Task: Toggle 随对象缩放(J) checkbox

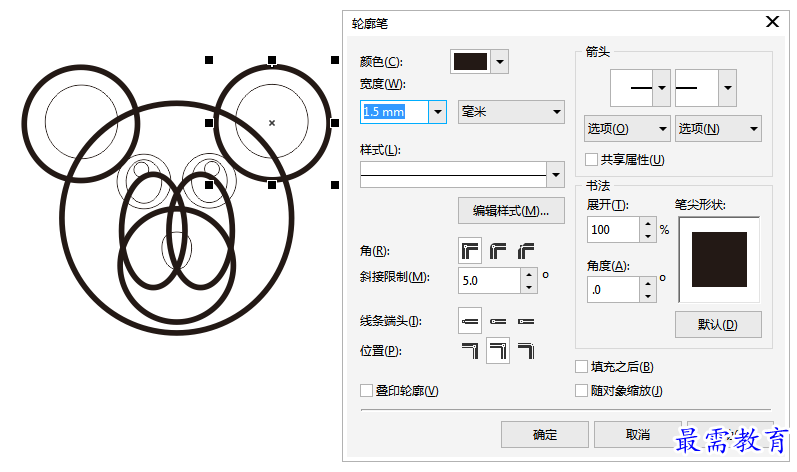Action: click(581, 390)
